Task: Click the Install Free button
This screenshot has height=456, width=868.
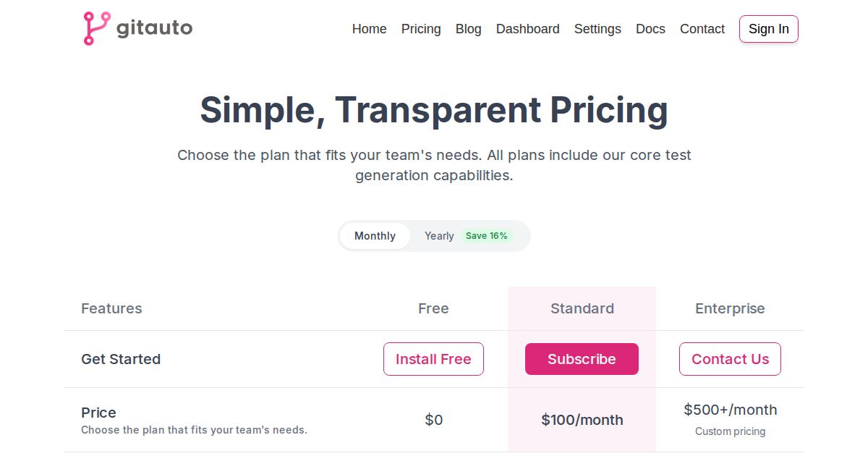Action: click(433, 359)
